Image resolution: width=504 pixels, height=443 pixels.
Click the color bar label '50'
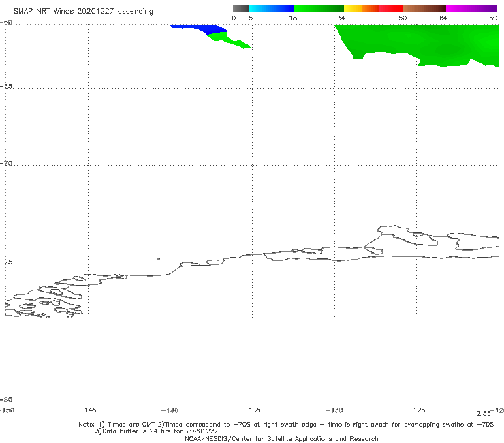[403, 18]
